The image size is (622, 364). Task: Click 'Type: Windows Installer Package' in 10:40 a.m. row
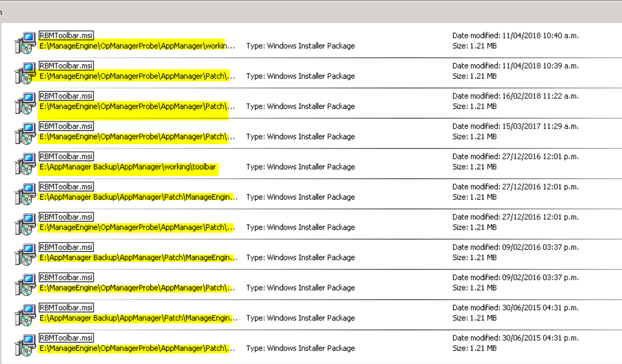301,46
